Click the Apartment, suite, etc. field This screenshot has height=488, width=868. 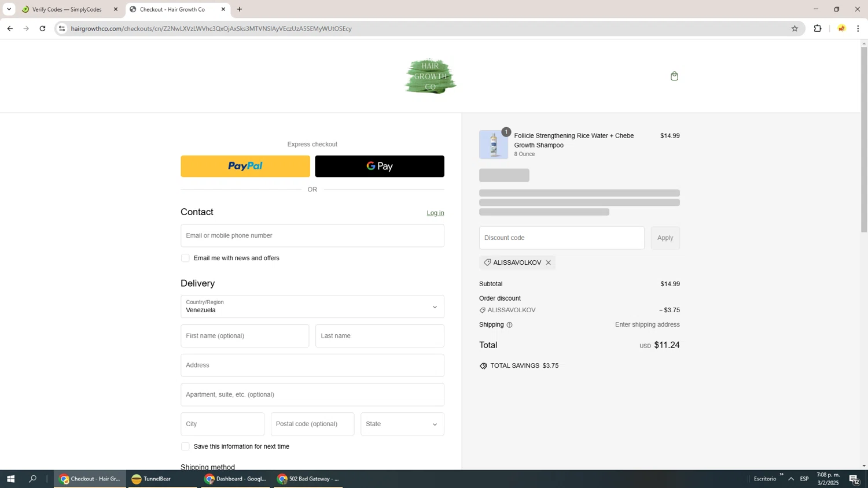(312, 394)
